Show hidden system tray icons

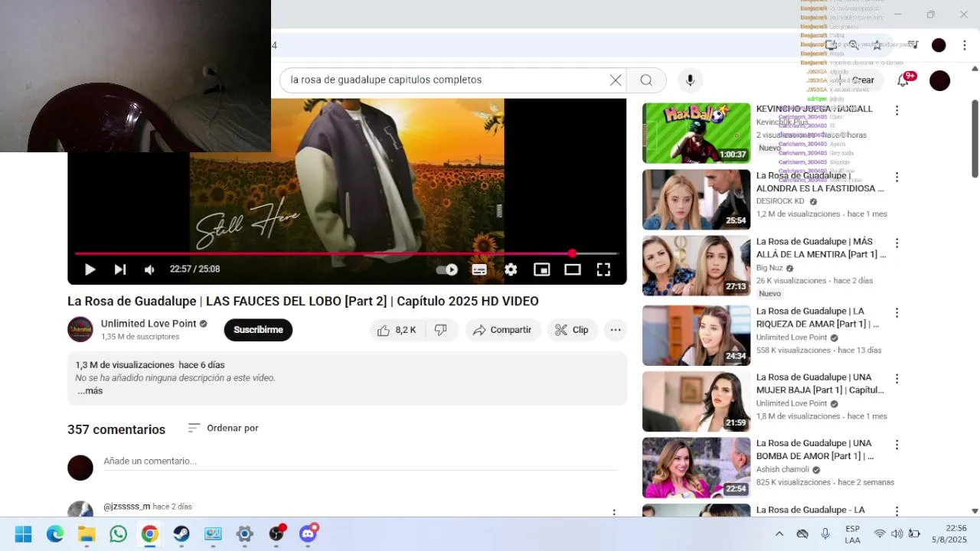(779, 533)
